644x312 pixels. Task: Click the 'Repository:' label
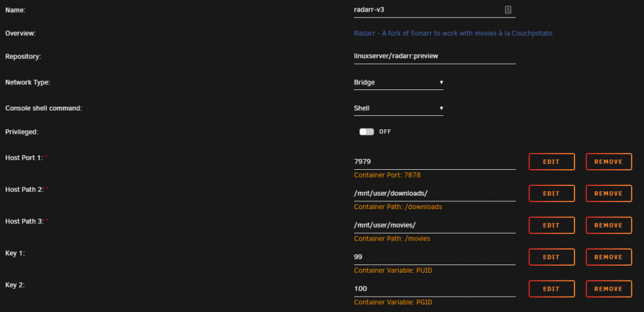coord(23,56)
